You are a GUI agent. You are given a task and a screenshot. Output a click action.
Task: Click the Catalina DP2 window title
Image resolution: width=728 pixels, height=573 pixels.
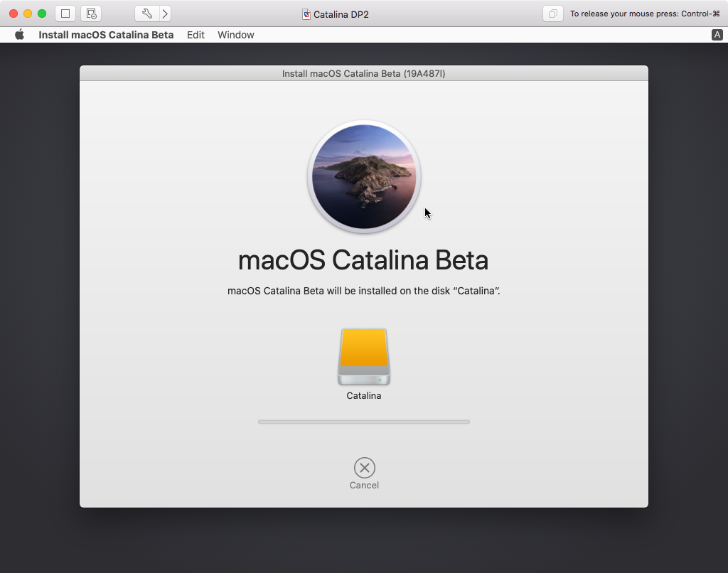(341, 14)
